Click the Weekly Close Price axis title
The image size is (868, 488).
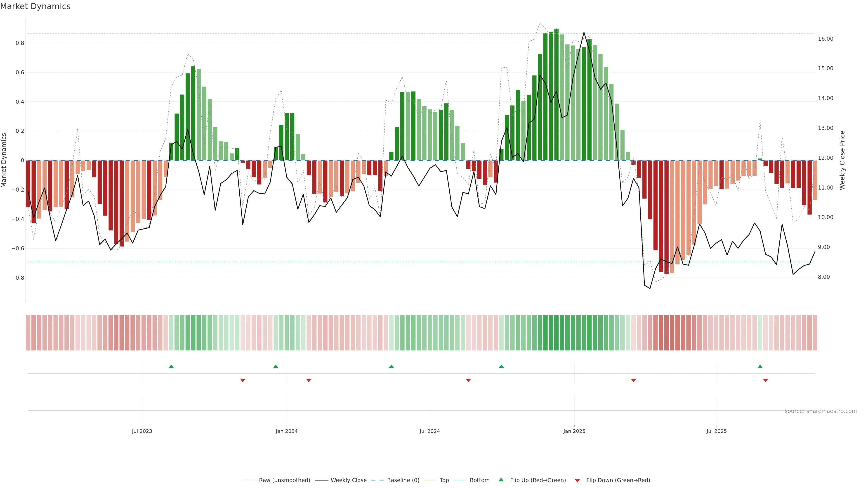[842, 160]
